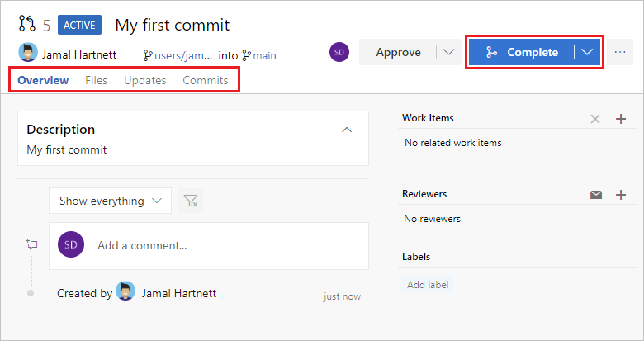Image resolution: width=644 pixels, height=341 pixels.
Task: Collapse the Description section chevron
Action: 347,130
